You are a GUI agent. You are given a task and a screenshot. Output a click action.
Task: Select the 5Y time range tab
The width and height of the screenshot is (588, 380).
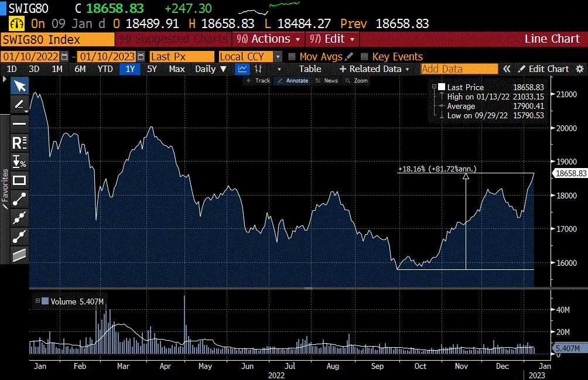(152, 69)
